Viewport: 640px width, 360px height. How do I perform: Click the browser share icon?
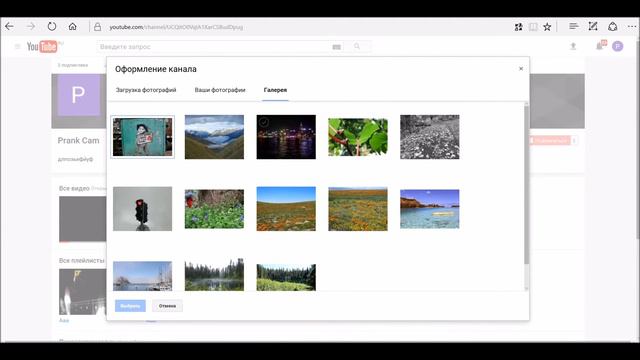click(x=613, y=27)
